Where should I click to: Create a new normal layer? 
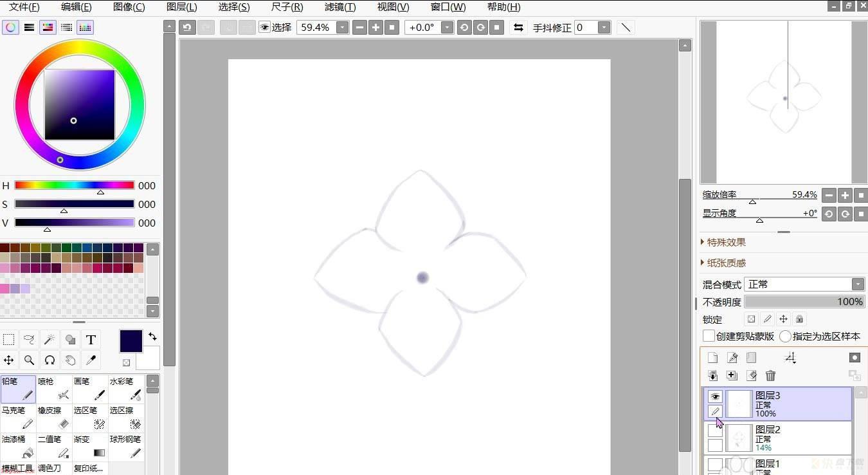pos(712,358)
